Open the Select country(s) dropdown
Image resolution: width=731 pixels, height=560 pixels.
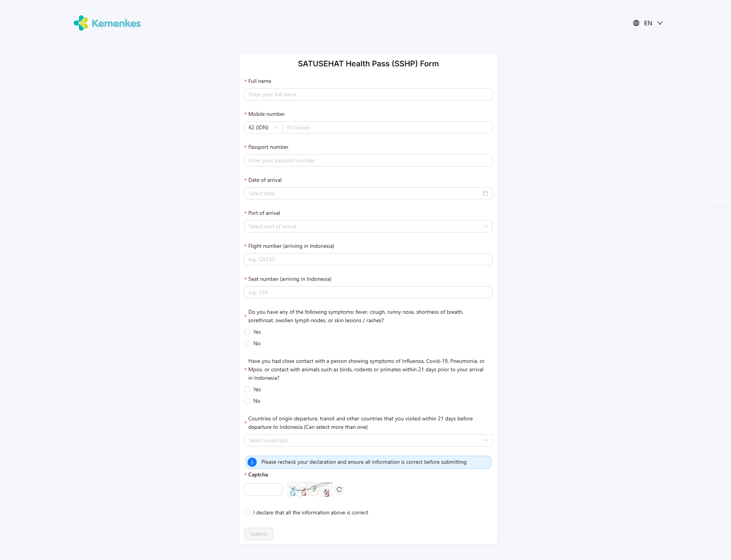tap(368, 440)
